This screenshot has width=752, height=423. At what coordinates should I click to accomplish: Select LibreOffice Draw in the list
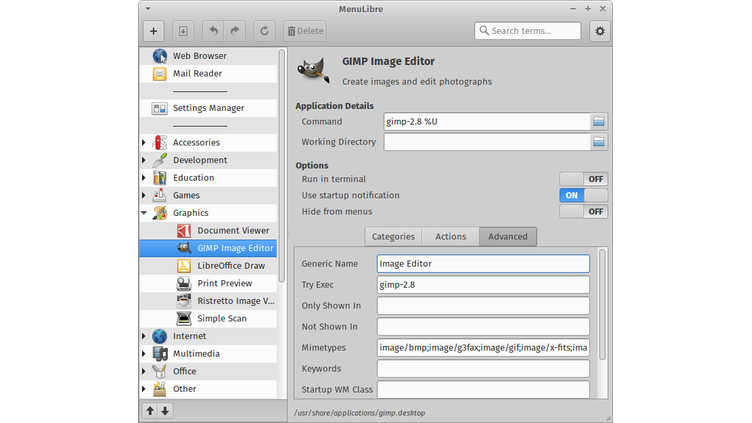tap(232, 266)
